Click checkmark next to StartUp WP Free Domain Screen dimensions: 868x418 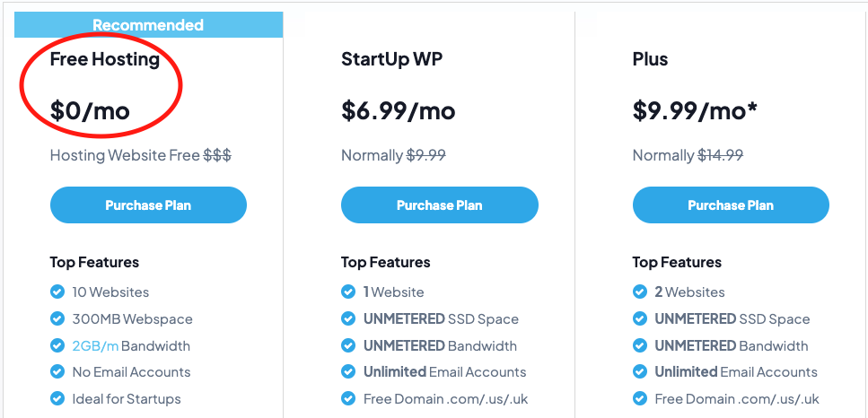click(x=348, y=398)
